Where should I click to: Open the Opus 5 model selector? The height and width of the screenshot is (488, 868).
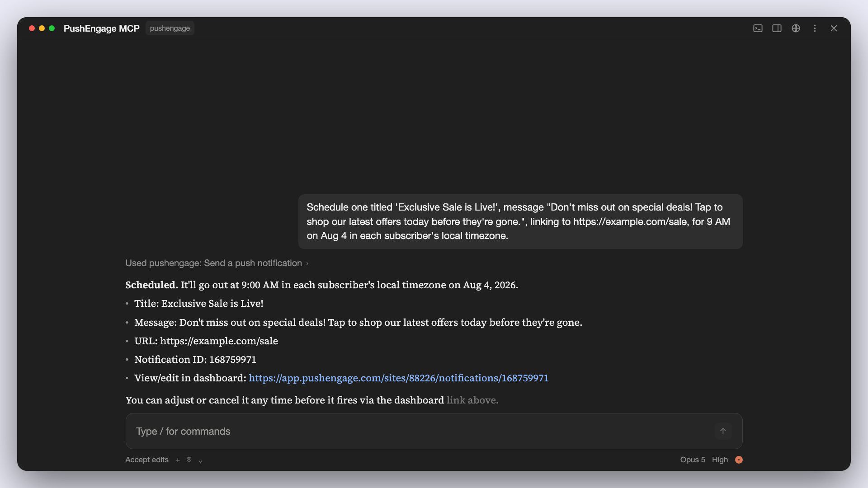pyautogui.click(x=693, y=460)
